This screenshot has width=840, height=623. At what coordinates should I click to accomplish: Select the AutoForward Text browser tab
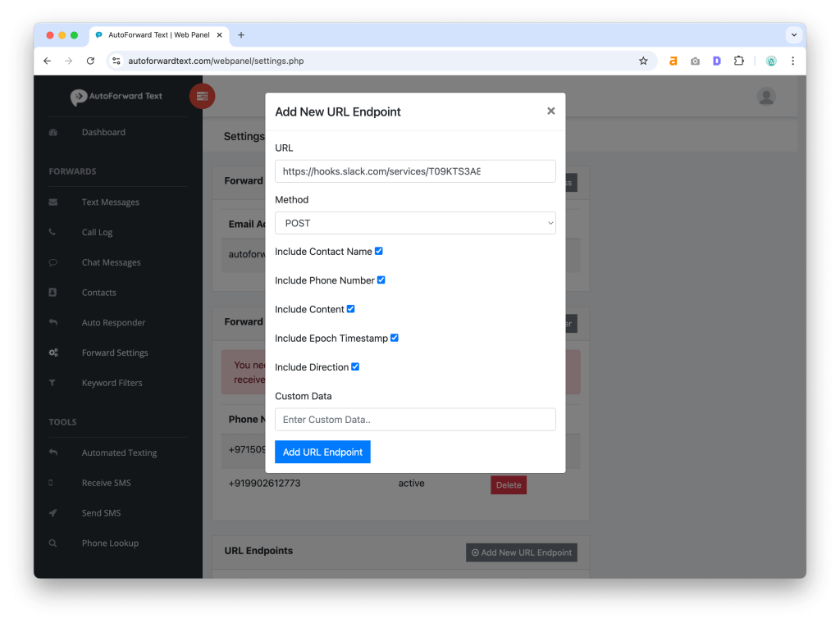157,35
